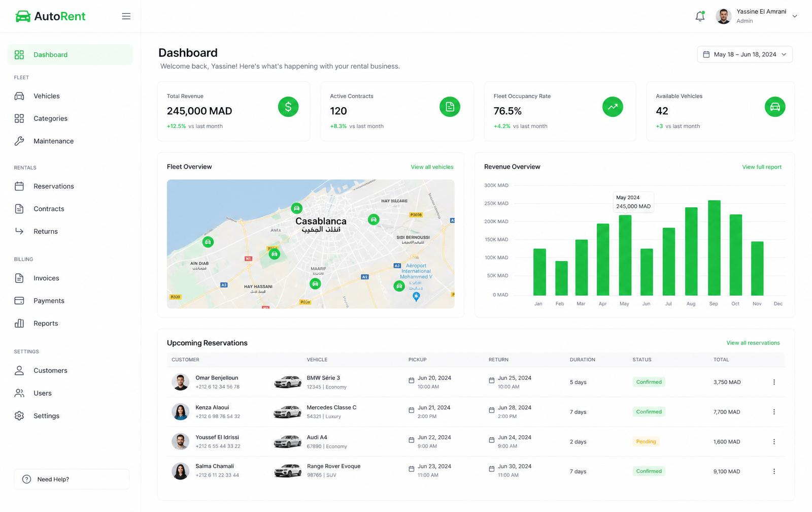Click the Reports chart icon in sidebar
This screenshot has height=512, width=812.
coord(19,323)
